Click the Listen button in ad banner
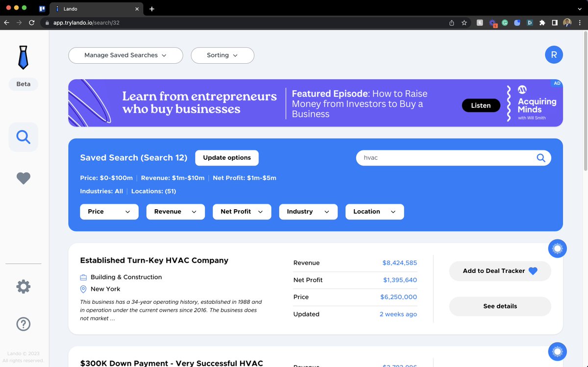This screenshot has width=588, height=367. pyautogui.click(x=481, y=105)
